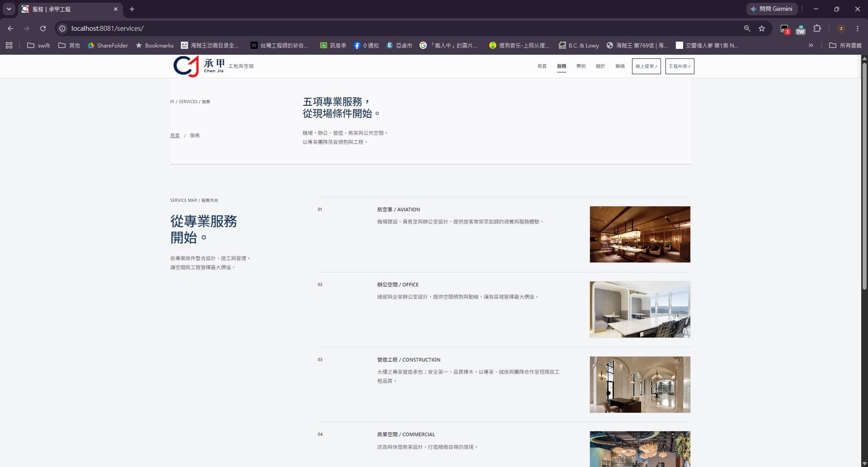This screenshot has height=467, width=868.
Task: Click the Chen Jia company logo
Action: [x=199, y=66]
